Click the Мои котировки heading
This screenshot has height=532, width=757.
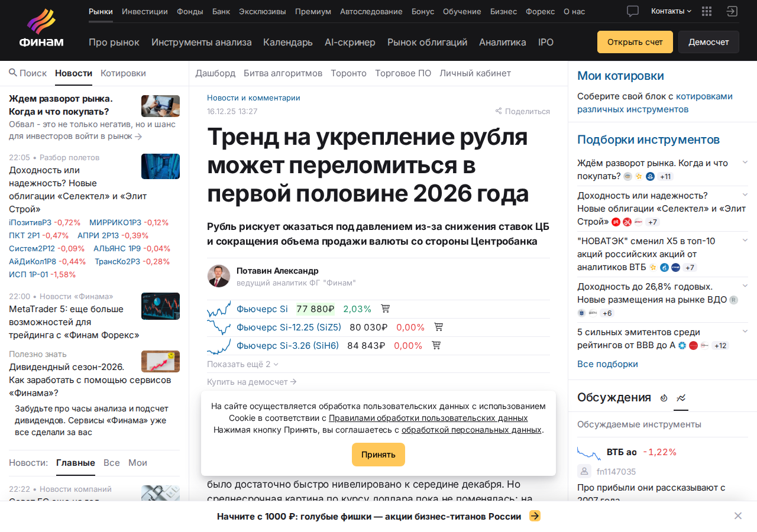point(620,76)
